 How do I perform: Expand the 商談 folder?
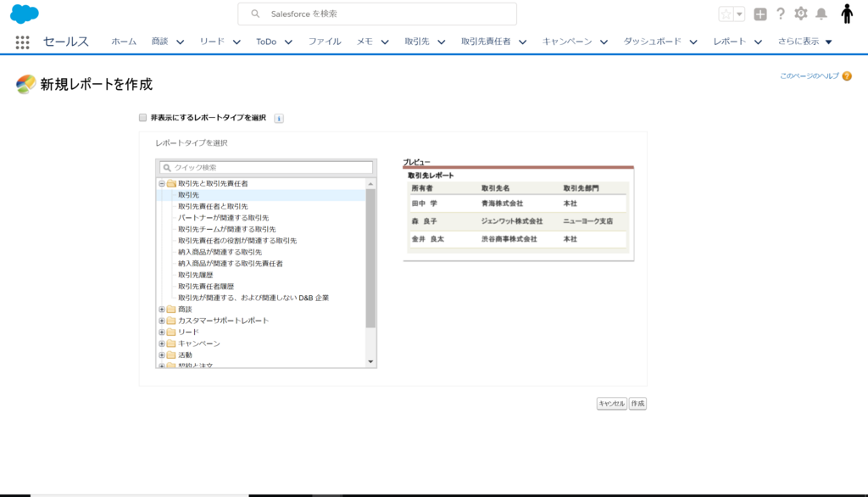pos(162,310)
